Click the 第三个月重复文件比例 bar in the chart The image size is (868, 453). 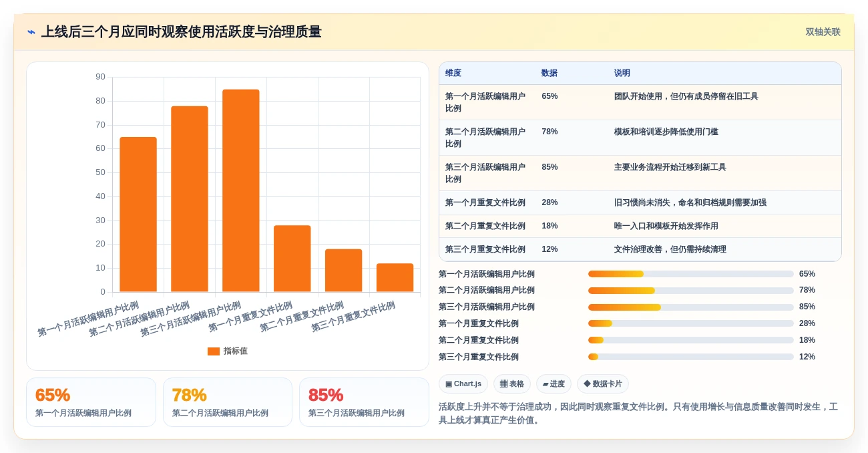(395, 278)
